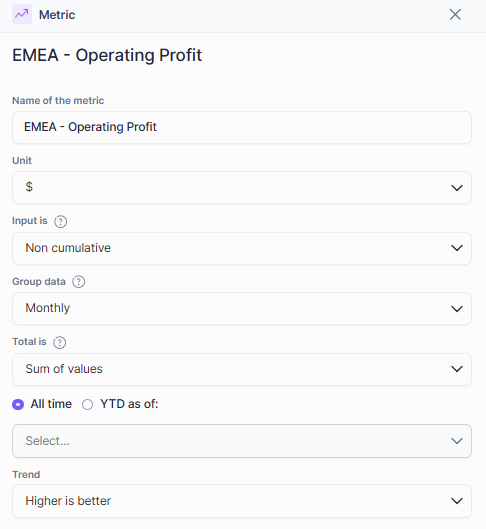Open the Monthly group data dropdown
This screenshot has height=529, width=486.
coord(242,309)
